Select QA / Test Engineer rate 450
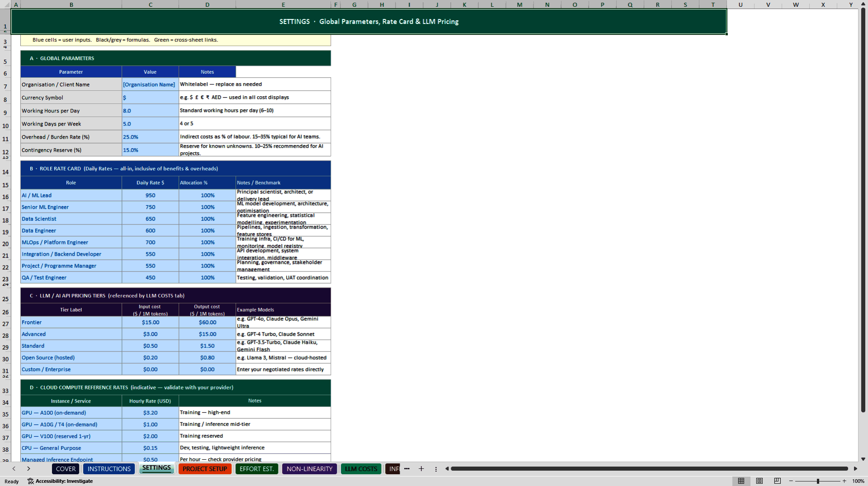 click(150, 277)
